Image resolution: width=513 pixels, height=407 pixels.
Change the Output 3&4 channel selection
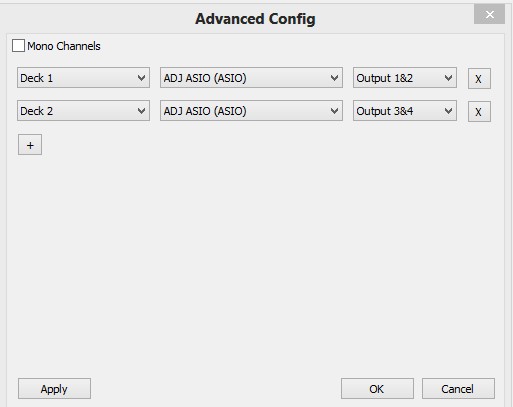pos(405,111)
